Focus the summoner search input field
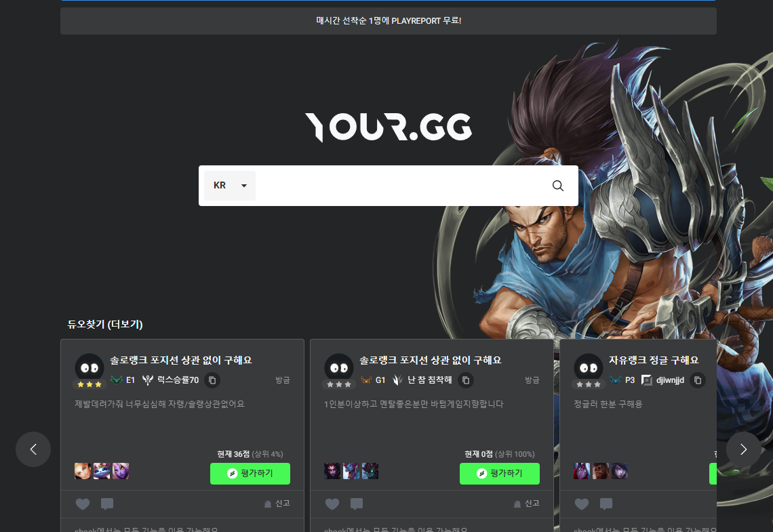The width and height of the screenshot is (773, 532). click(400, 186)
